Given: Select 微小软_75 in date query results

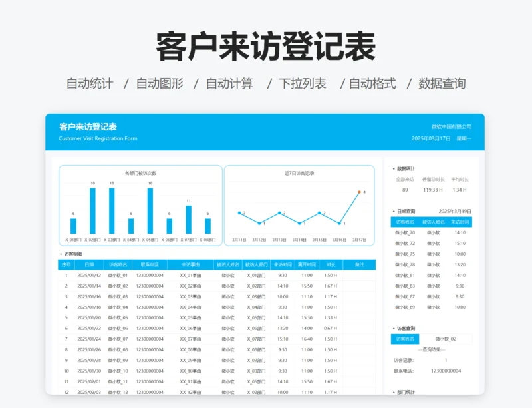Looking at the screenshot, I should pyautogui.click(x=405, y=254).
